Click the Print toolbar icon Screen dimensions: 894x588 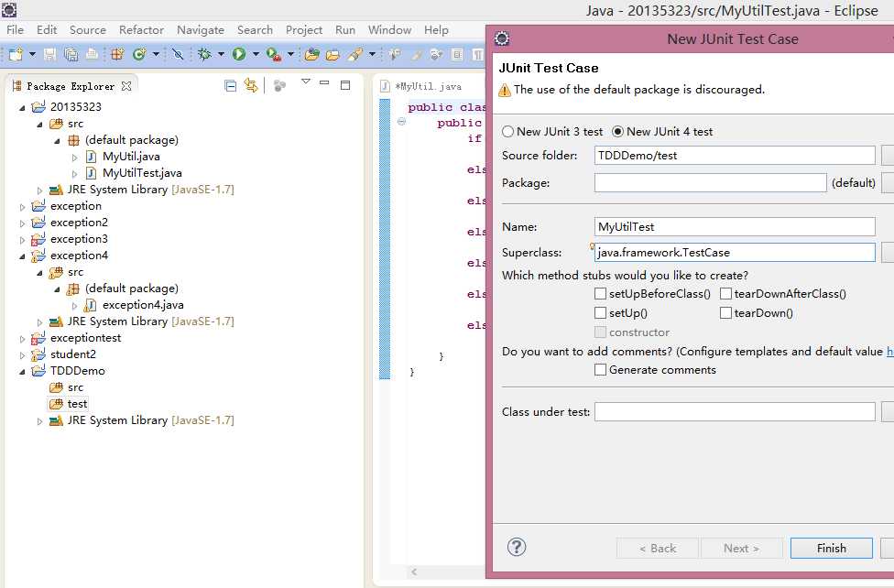pos(92,54)
